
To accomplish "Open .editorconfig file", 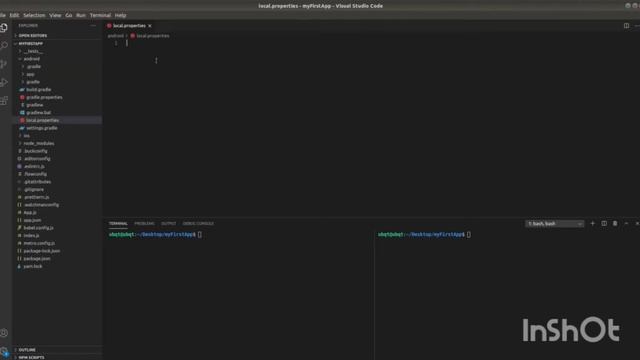I will click(37, 158).
